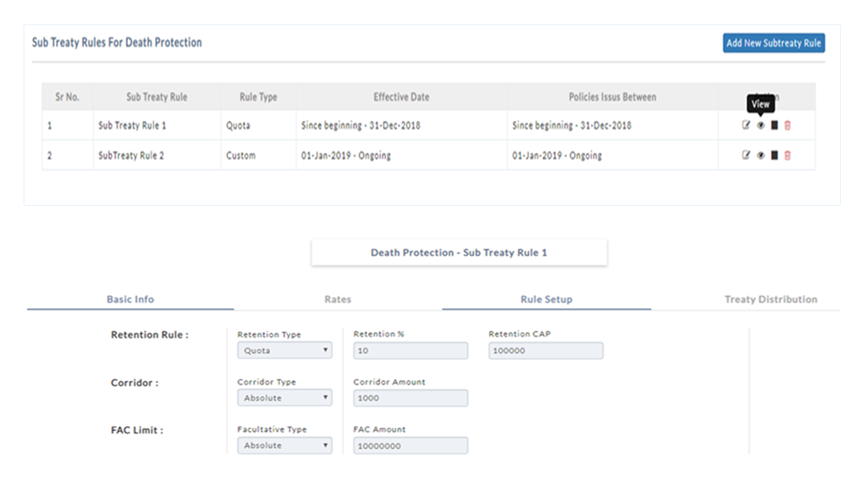The image size is (861, 504).
Task: Focus the Retention CAP field
Action: pos(546,351)
